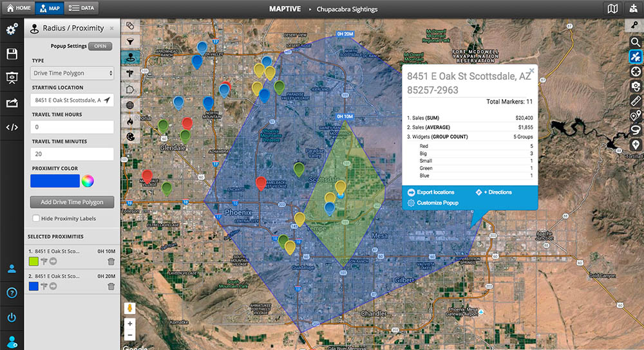
Task: Click the 0H 20M polygon label on map
Action: [x=345, y=34]
